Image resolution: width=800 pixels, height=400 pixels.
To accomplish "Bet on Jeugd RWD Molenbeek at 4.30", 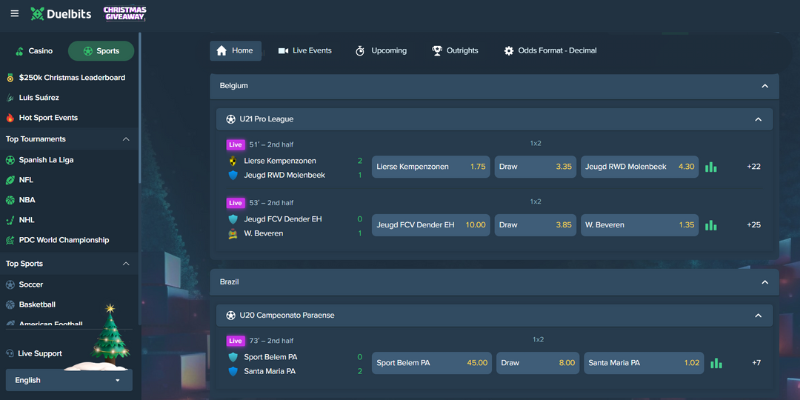I will [x=640, y=167].
